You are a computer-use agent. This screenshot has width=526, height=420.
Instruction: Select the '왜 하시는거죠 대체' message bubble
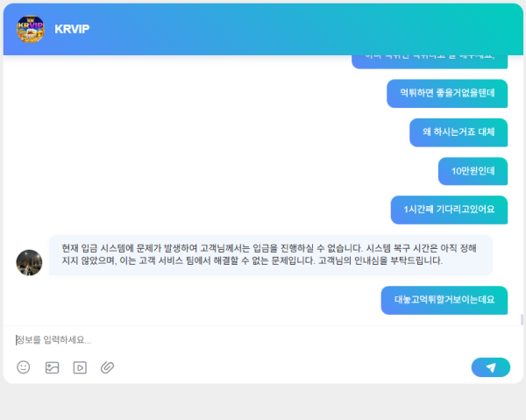tap(458, 132)
